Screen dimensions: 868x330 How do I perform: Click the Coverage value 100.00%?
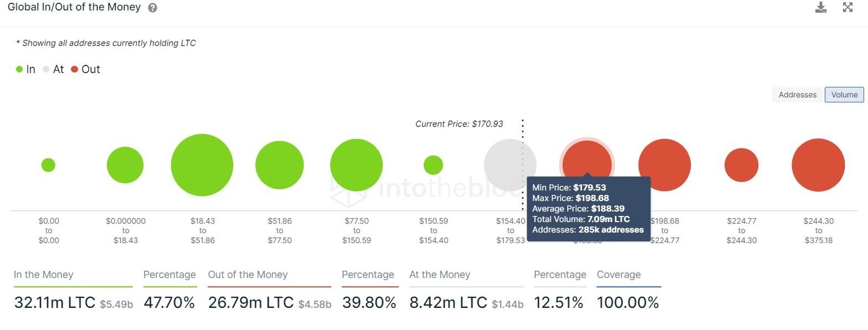[x=628, y=302]
